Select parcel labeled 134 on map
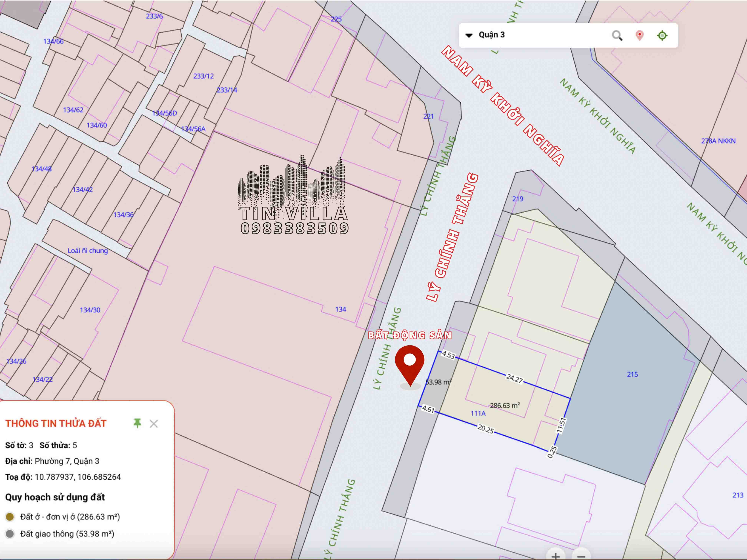The height and width of the screenshot is (560, 747). [340, 309]
